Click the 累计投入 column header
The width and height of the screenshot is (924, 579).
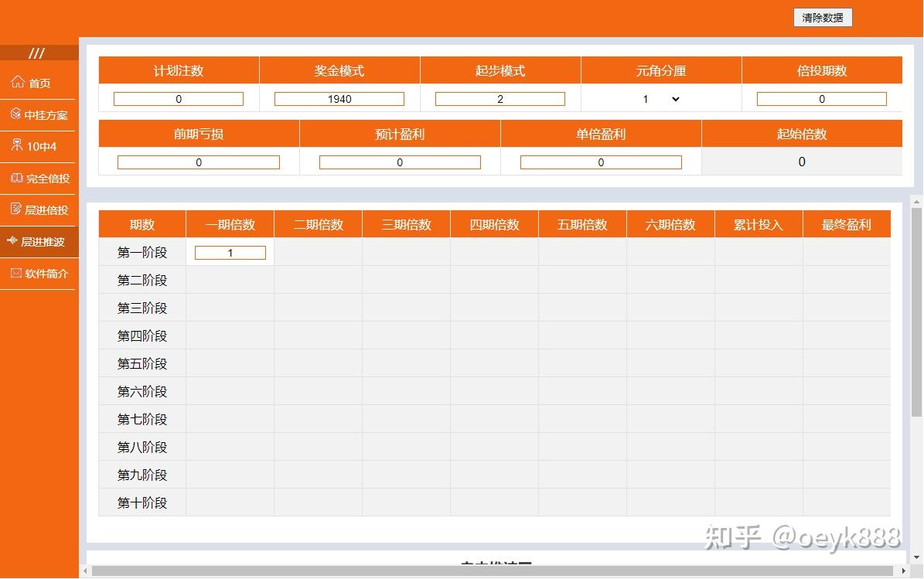759,224
